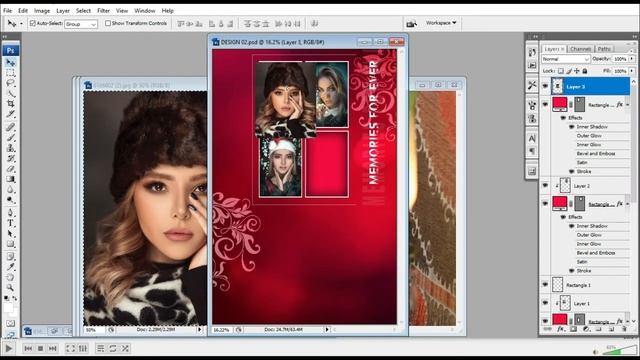This screenshot has height=360, width=640.
Task: Select the Horizontal Type tool
Action: click(x=11, y=223)
